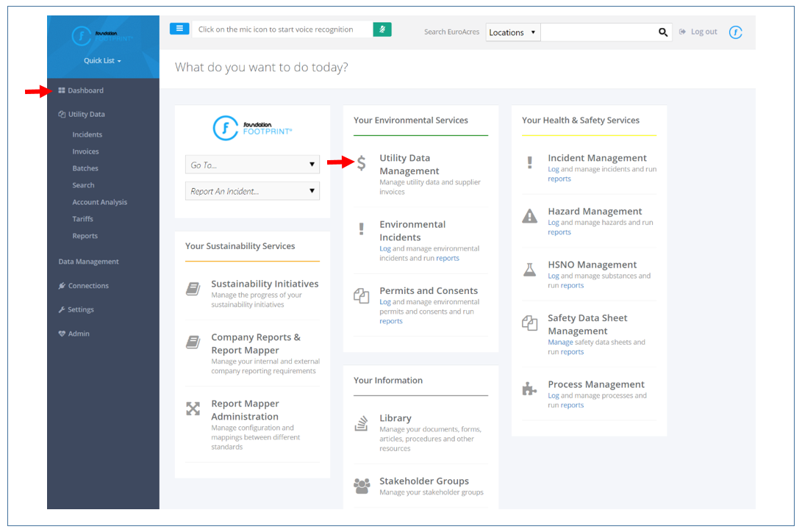Click the microphone icon to start voice recognition

click(x=382, y=28)
